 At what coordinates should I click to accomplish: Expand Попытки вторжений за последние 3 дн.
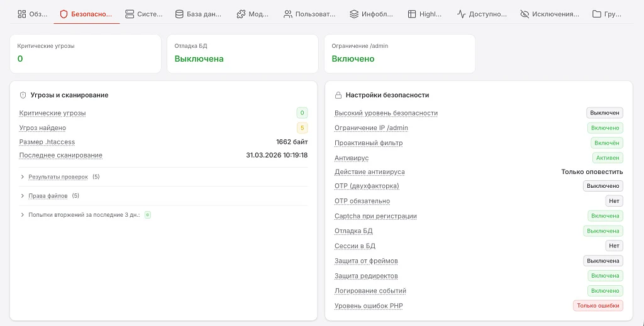[84, 215]
